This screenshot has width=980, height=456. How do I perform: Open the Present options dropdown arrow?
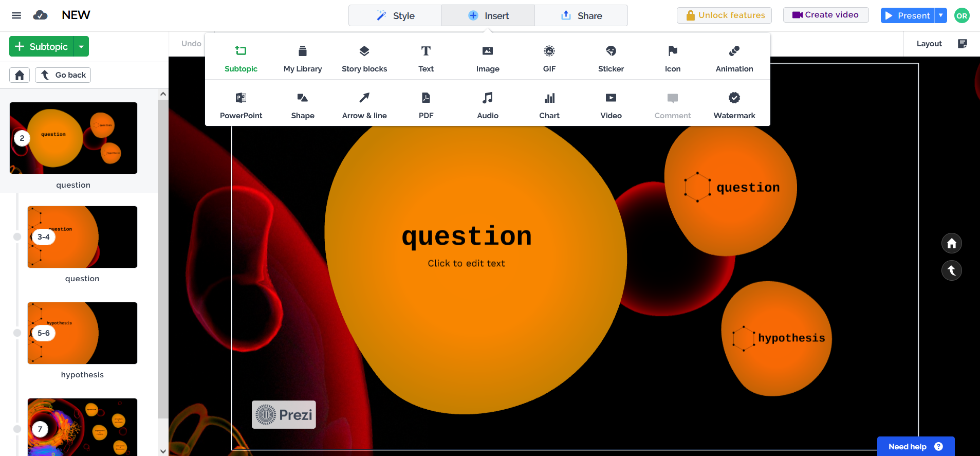[x=940, y=15]
